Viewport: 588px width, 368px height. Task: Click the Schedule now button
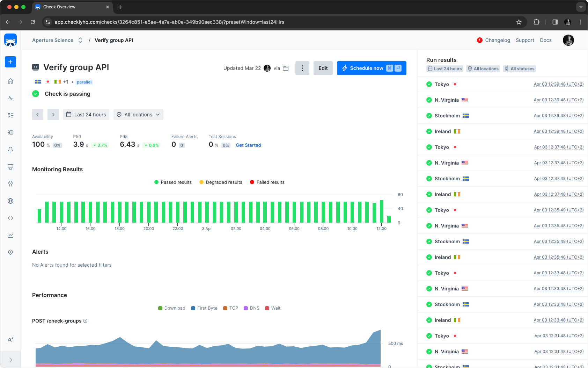[367, 68]
